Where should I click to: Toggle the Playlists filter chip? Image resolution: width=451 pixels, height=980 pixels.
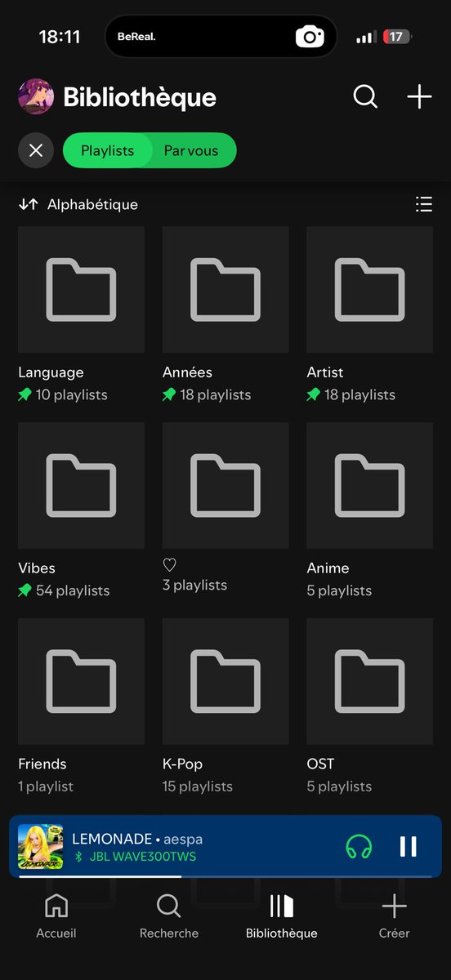pos(107,151)
